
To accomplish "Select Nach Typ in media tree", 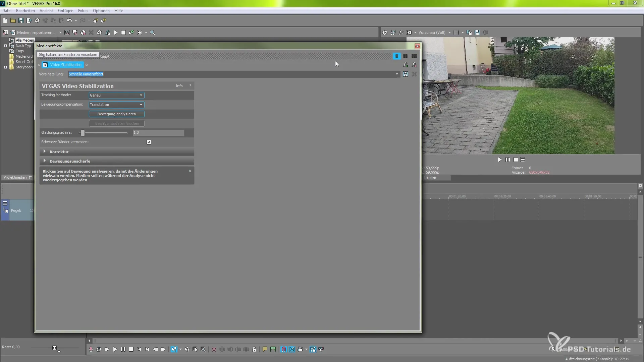I will (23, 46).
